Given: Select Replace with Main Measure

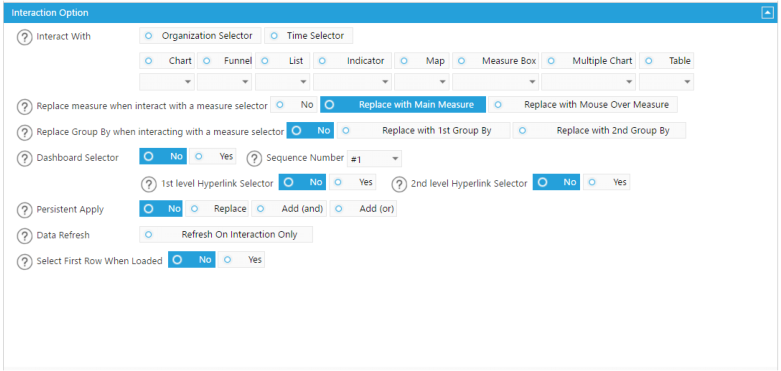Looking at the screenshot, I should coord(403,105).
